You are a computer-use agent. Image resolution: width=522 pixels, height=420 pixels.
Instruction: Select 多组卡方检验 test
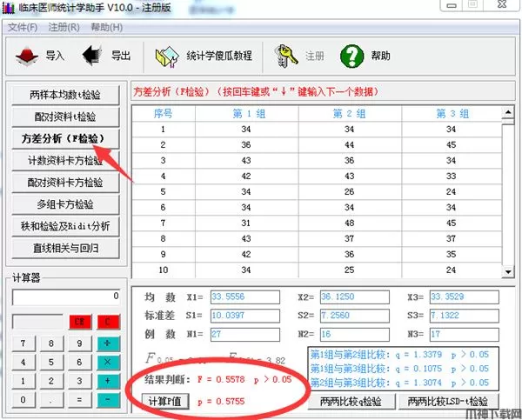pos(65,204)
